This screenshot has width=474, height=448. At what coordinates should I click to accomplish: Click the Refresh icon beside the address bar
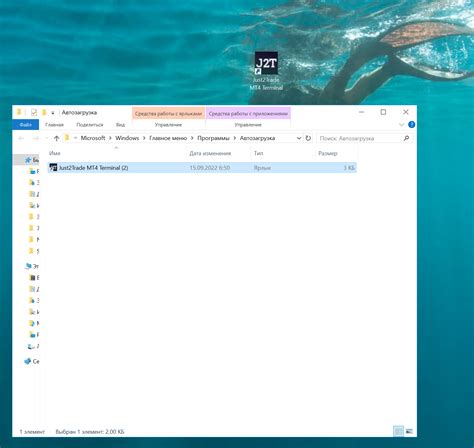pyautogui.click(x=308, y=138)
